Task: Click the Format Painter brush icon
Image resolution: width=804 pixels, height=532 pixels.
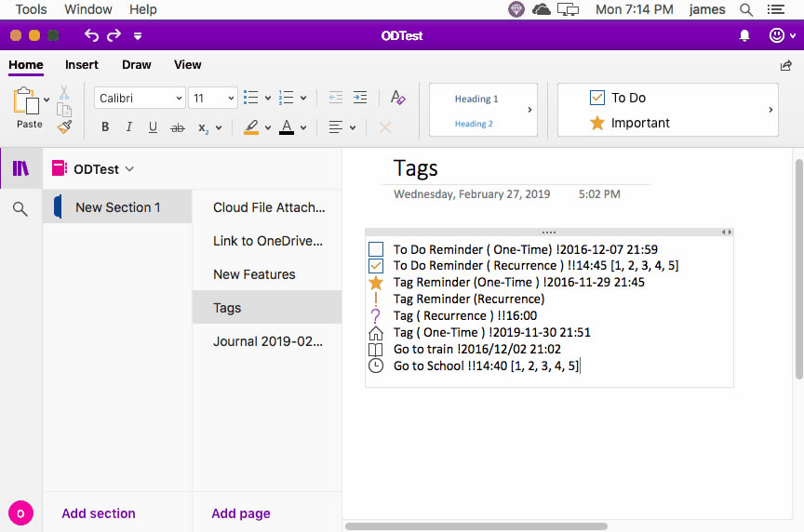Action: pyautogui.click(x=64, y=127)
